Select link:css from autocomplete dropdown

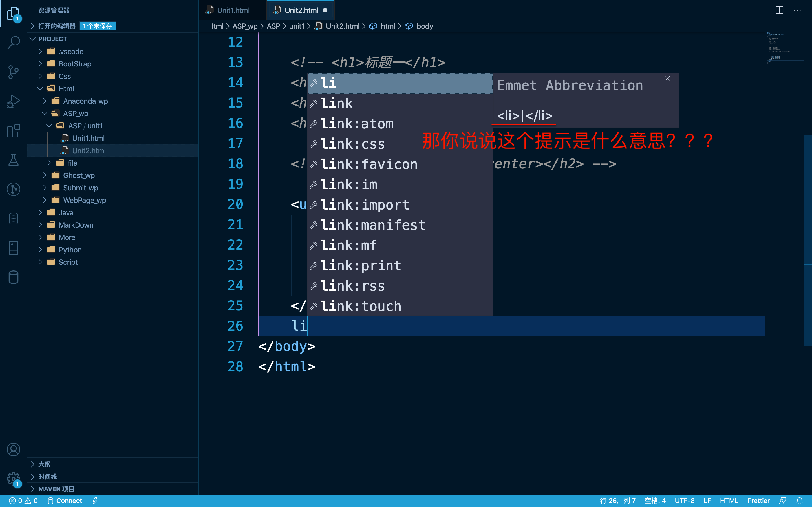click(x=352, y=144)
